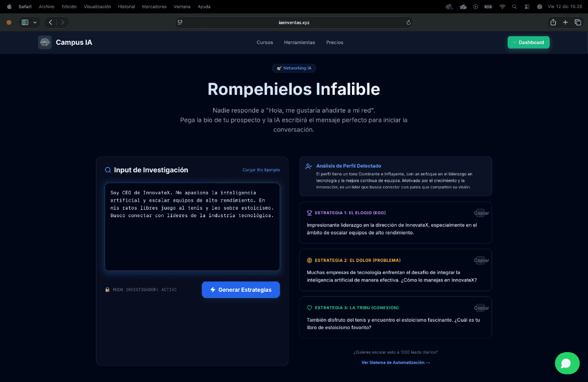Click the target icon on Estrategia 2

coord(310,260)
